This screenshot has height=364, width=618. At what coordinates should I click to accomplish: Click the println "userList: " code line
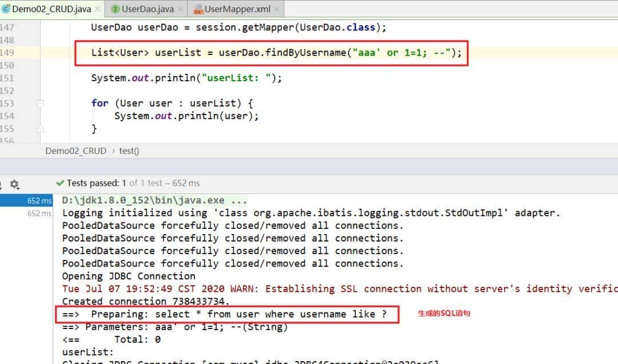pos(187,78)
